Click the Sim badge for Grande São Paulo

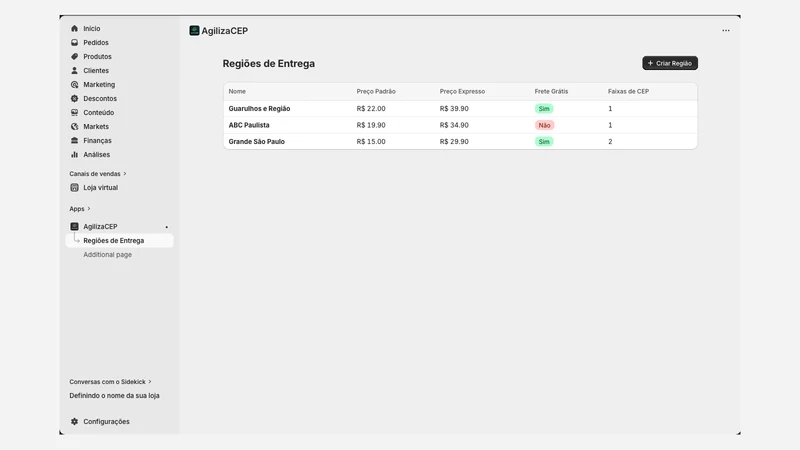click(544, 141)
